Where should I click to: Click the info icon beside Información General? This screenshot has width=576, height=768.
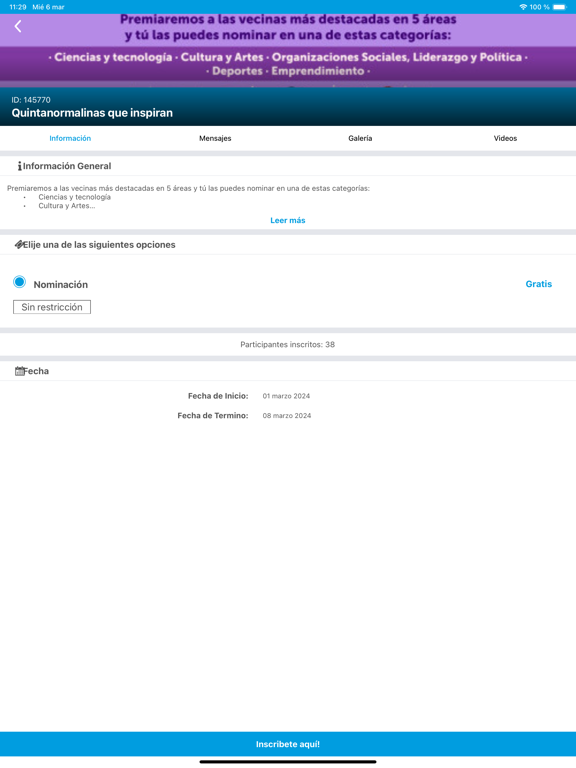pos(19,166)
